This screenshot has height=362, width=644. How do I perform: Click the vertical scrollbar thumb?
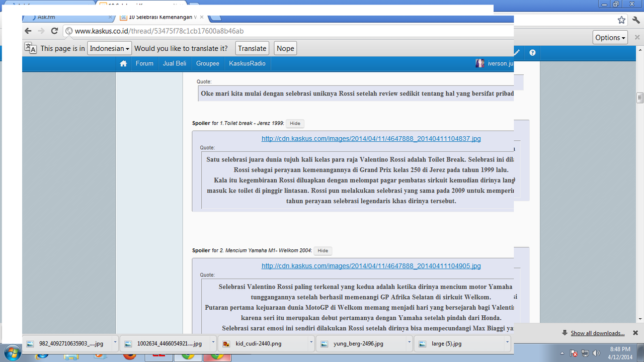tap(640, 98)
